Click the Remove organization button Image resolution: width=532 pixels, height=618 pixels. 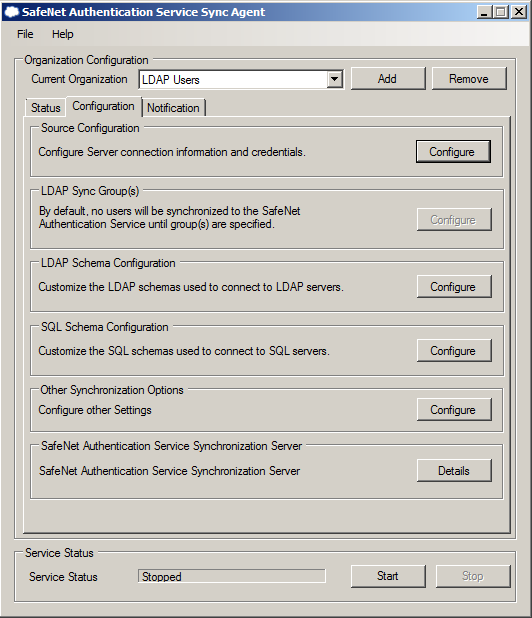469,79
